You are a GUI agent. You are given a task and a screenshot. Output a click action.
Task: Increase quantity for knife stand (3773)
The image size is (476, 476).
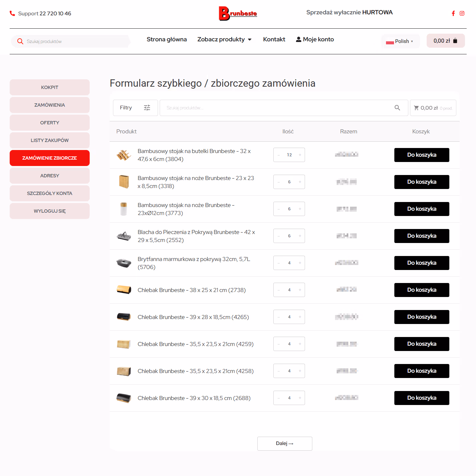[x=300, y=209]
